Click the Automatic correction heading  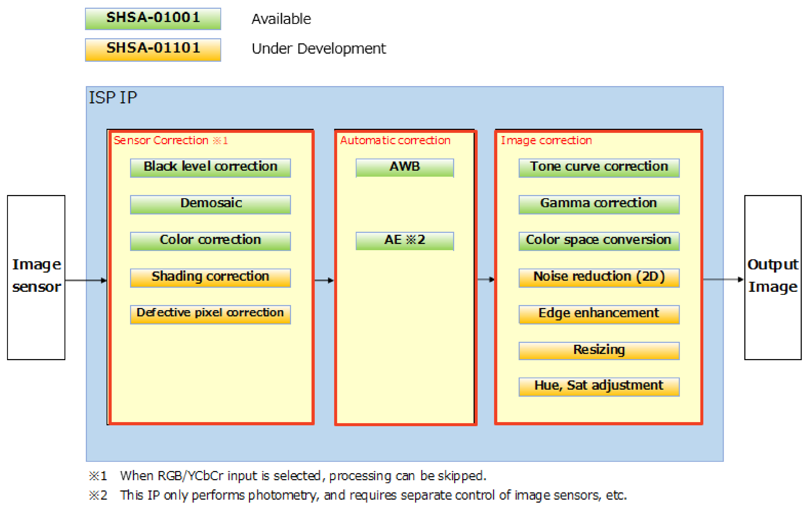tap(395, 140)
